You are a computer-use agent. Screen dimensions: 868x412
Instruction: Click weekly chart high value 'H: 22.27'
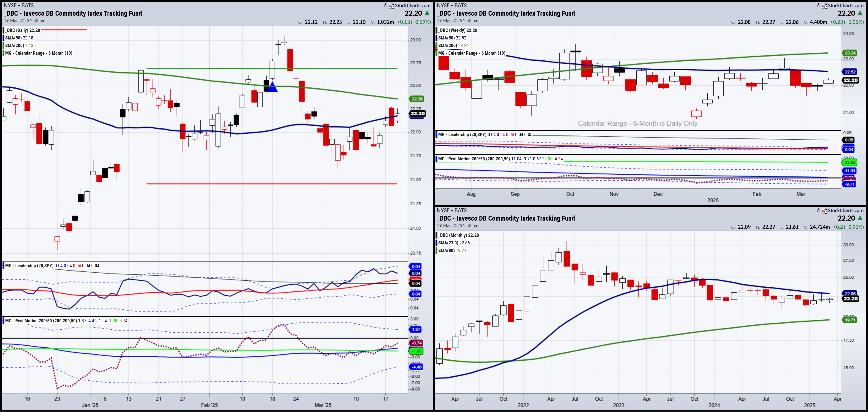[765, 22]
